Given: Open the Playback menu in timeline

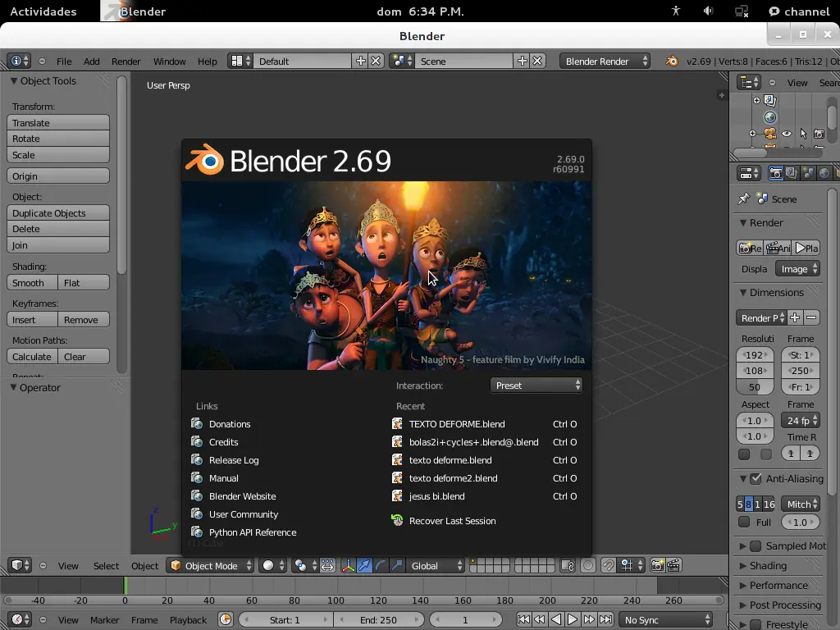Looking at the screenshot, I should (x=188, y=620).
